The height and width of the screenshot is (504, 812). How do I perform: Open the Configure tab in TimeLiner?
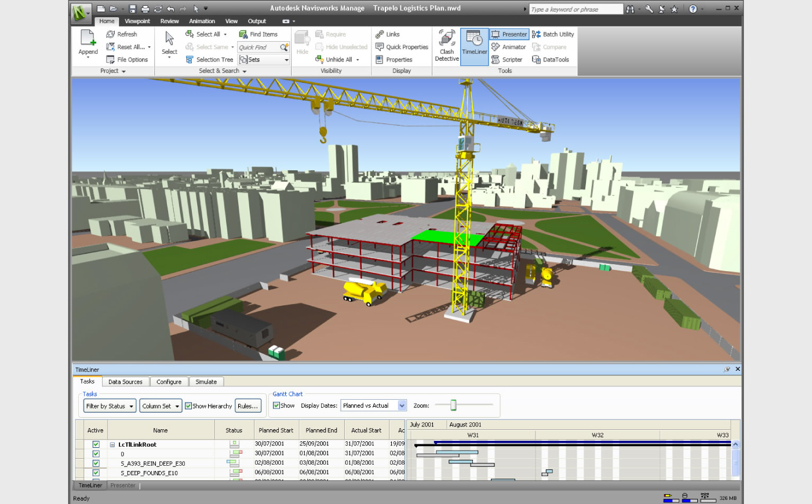coord(169,382)
